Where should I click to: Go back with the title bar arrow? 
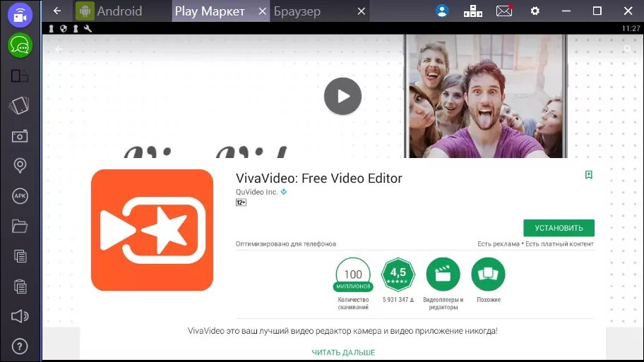pyautogui.click(x=57, y=11)
